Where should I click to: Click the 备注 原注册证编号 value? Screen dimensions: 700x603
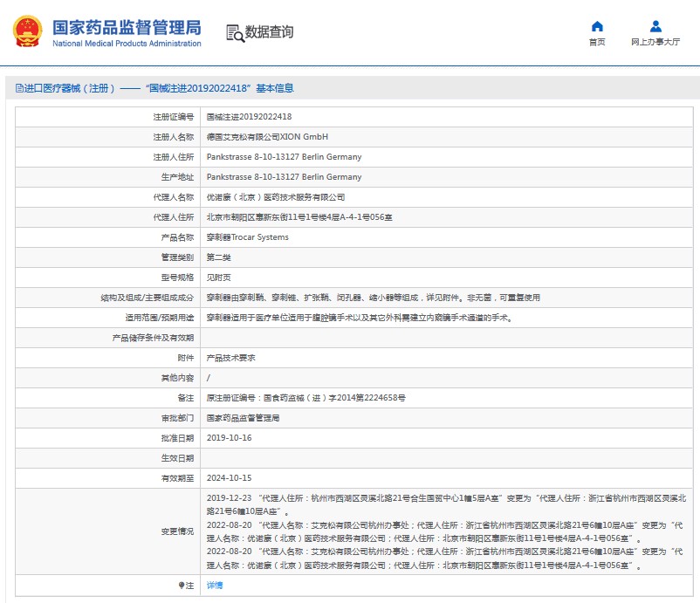click(x=305, y=398)
